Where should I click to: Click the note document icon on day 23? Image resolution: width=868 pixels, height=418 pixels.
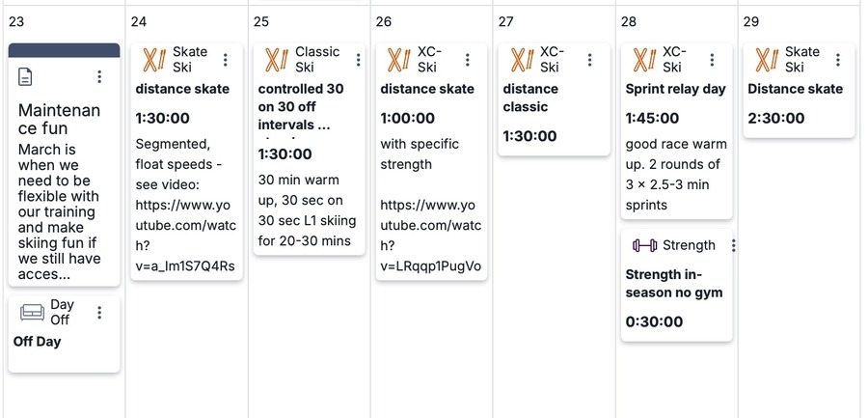coord(26,76)
